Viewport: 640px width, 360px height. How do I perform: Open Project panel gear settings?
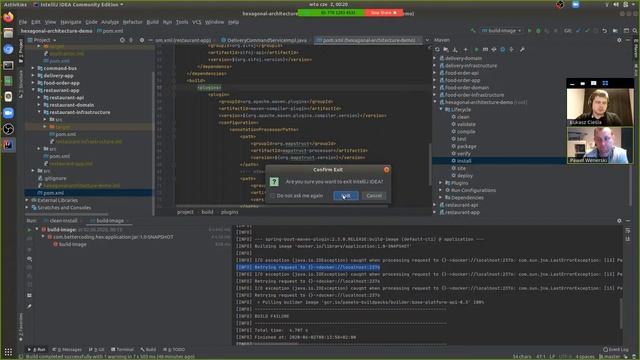(x=142, y=40)
